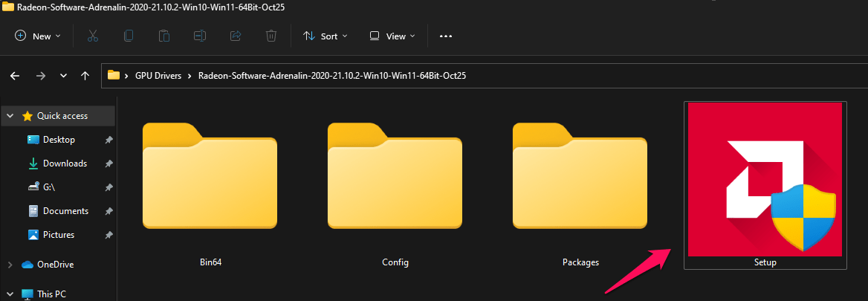Open the Sort dropdown menu

tap(325, 36)
